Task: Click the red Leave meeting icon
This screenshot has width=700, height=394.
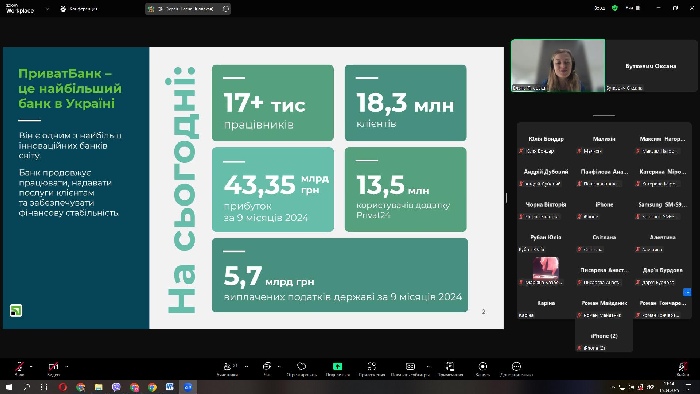Action: coord(683,367)
